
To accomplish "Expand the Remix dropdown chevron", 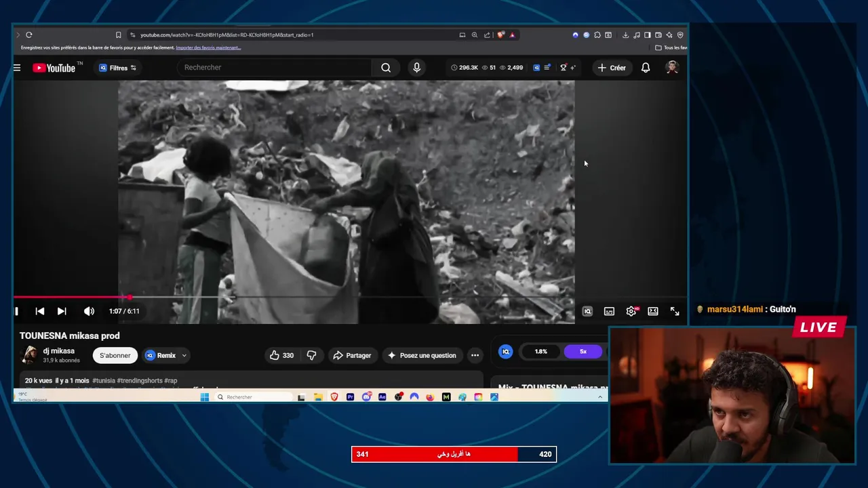I will pos(184,355).
